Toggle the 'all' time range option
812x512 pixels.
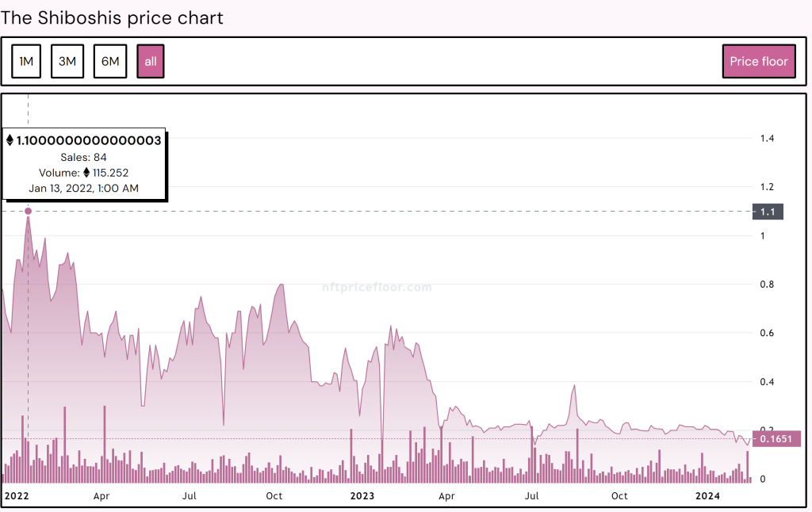[151, 61]
